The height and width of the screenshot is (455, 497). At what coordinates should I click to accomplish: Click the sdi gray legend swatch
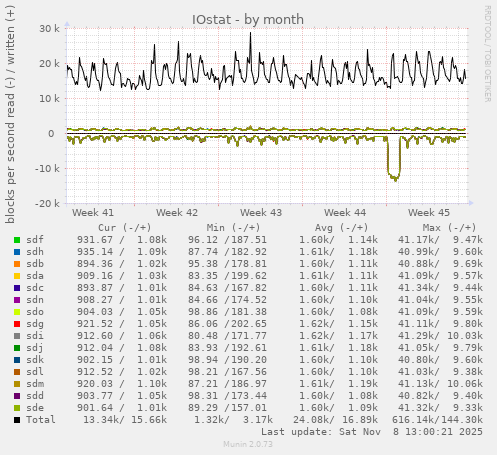[17, 336]
